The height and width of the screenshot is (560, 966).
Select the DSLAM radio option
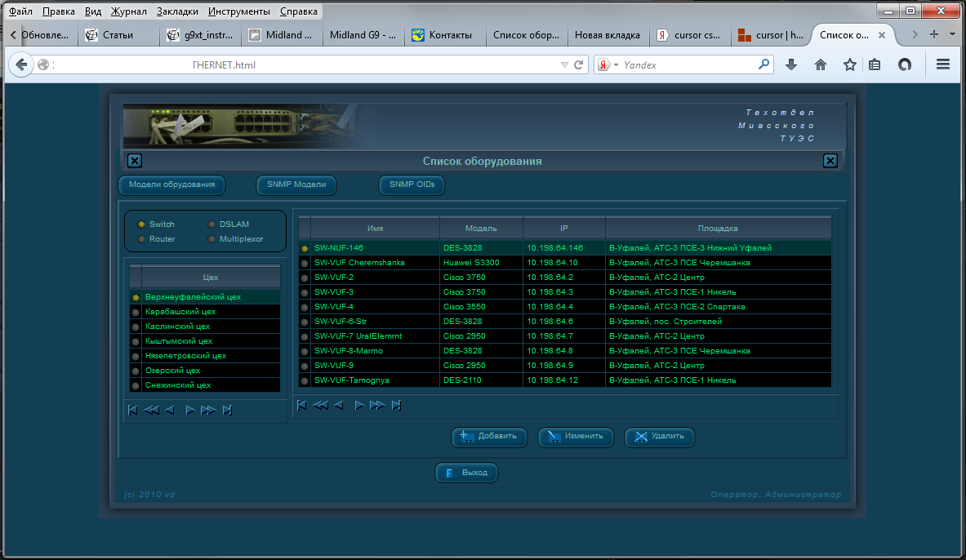[x=211, y=224]
